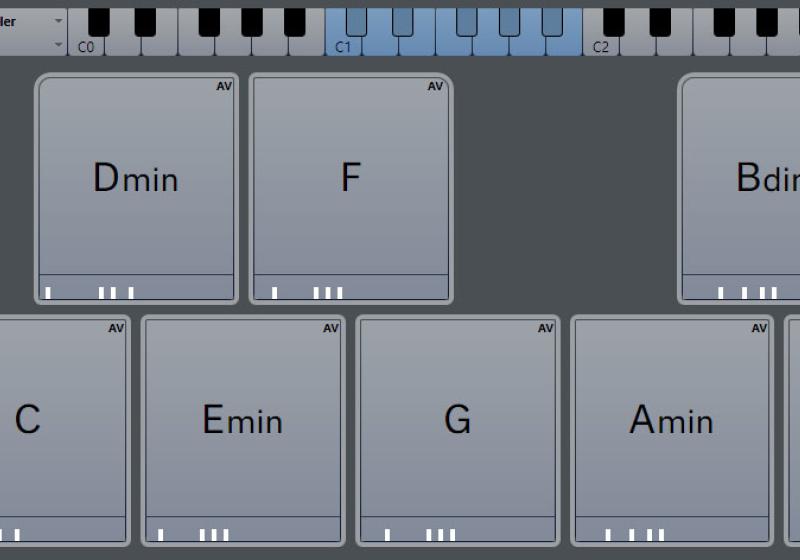This screenshot has height=560, width=800.
Task: Open the lower dropdown arrow left of keyboard
Action: pyautogui.click(x=58, y=45)
